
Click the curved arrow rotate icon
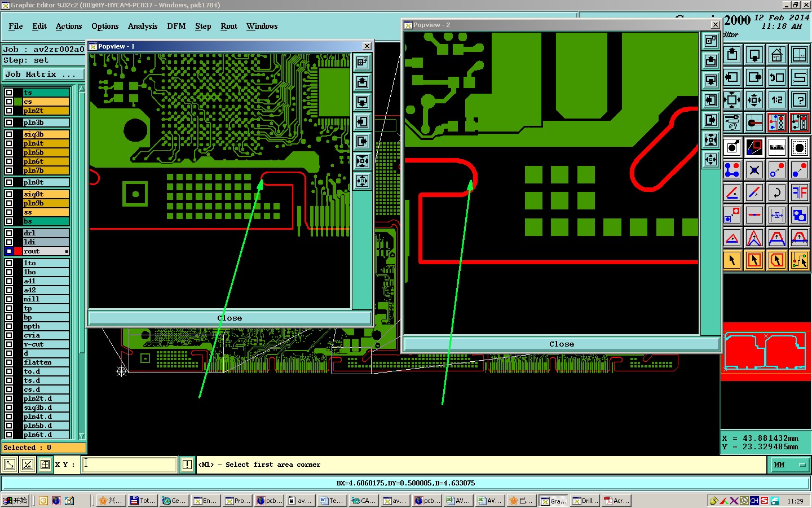click(777, 192)
